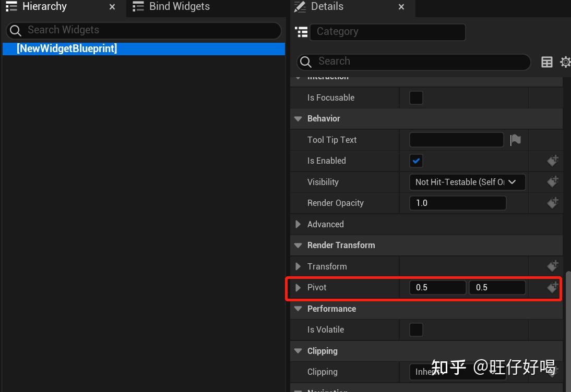Open the Details panel settings gear icon
571x392 pixels.
pyautogui.click(x=565, y=62)
